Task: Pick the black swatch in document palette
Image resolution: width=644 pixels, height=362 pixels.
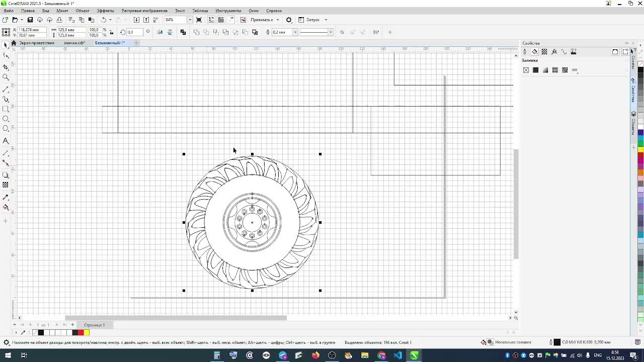Action: (x=41, y=332)
